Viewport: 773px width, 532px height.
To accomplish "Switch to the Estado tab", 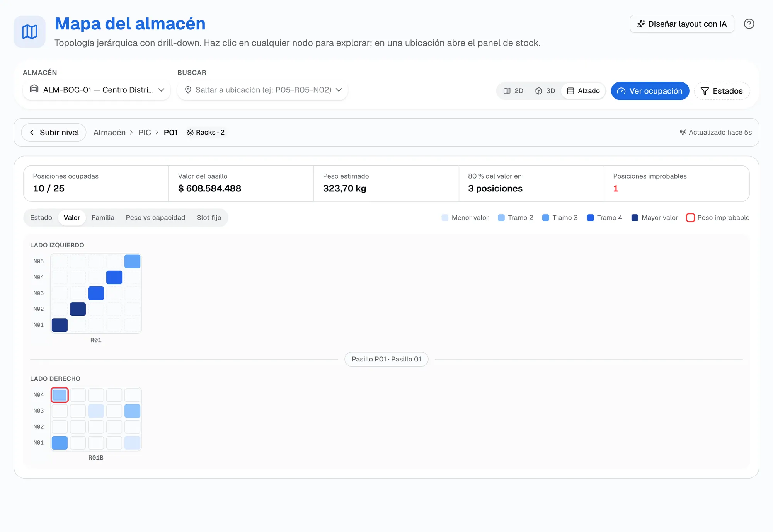I will click(41, 218).
